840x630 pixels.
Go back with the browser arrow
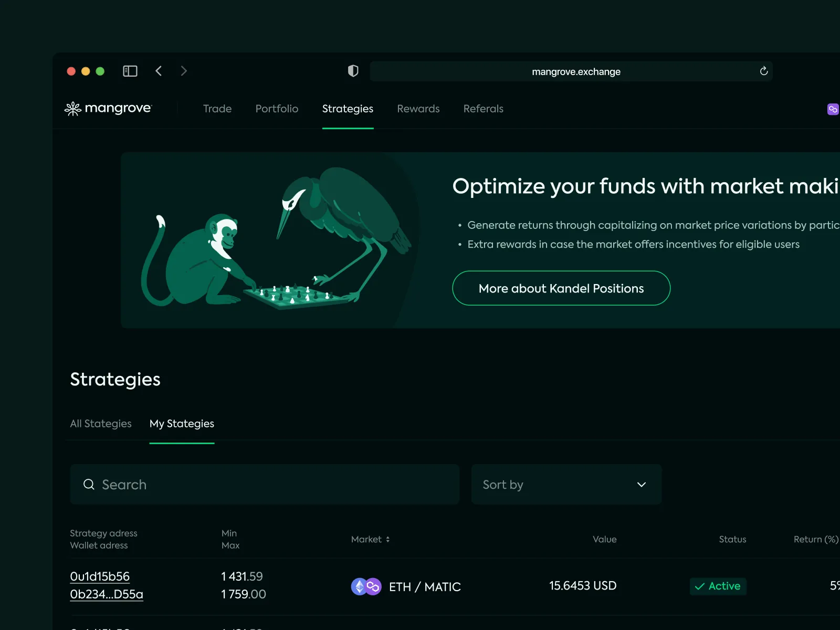coord(159,71)
